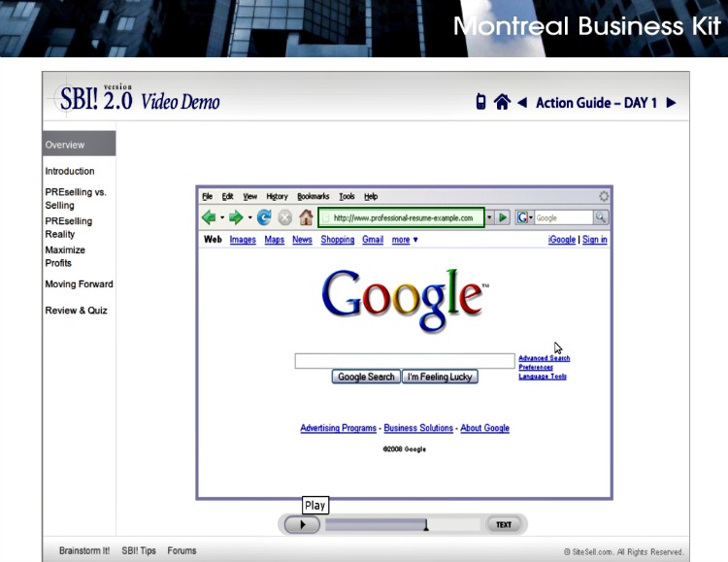This screenshot has width=728, height=562.
Task: Open PREselling vs. Selling chapter
Action: pyautogui.click(x=76, y=198)
